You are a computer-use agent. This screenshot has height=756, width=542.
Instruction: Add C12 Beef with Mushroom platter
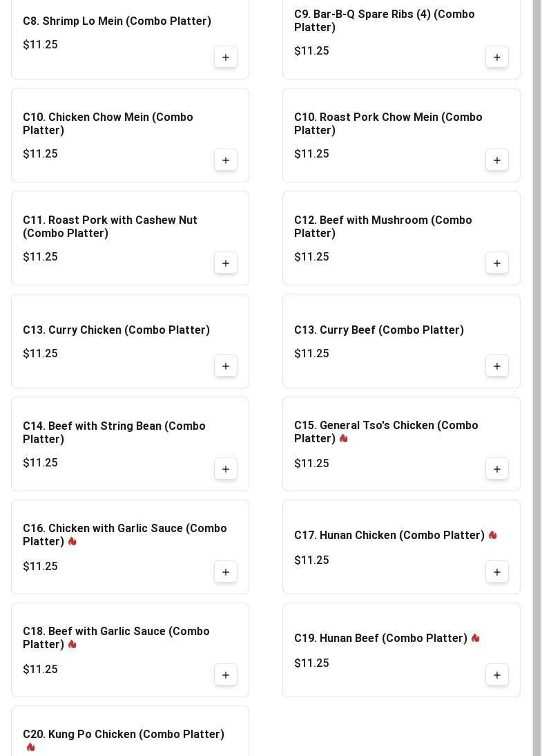point(497,263)
